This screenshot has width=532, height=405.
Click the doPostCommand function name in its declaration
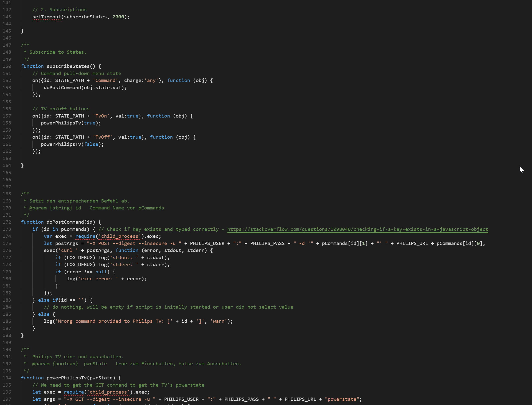point(65,222)
